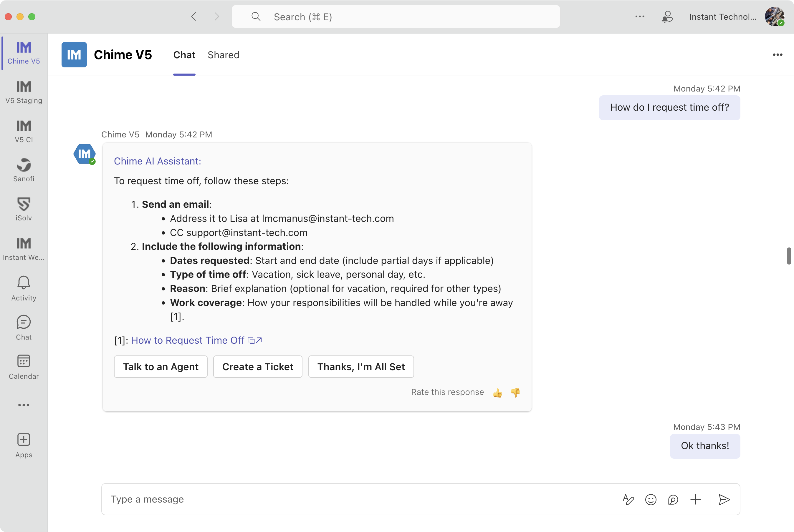Image resolution: width=794 pixels, height=532 pixels.
Task: Go back with navigation arrow
Action: tap(194, 16)
